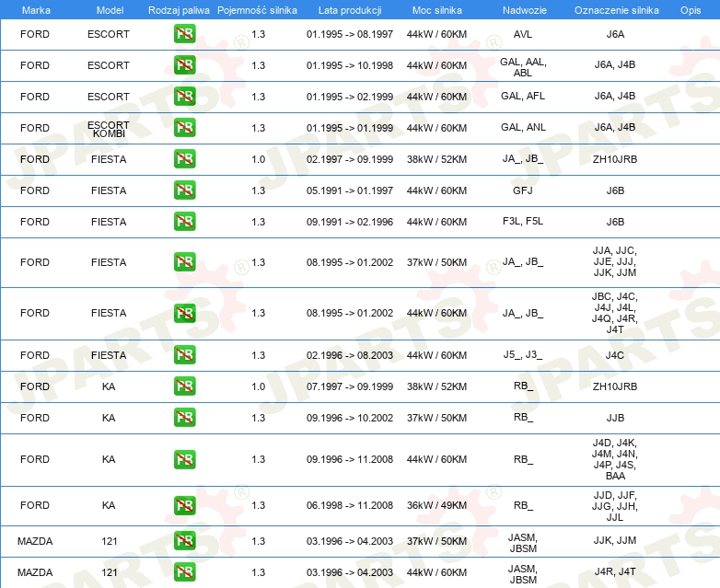Screen dimensions: 720x588
Task: Click the J6A engine code in the AVL row
Action: 615,34
